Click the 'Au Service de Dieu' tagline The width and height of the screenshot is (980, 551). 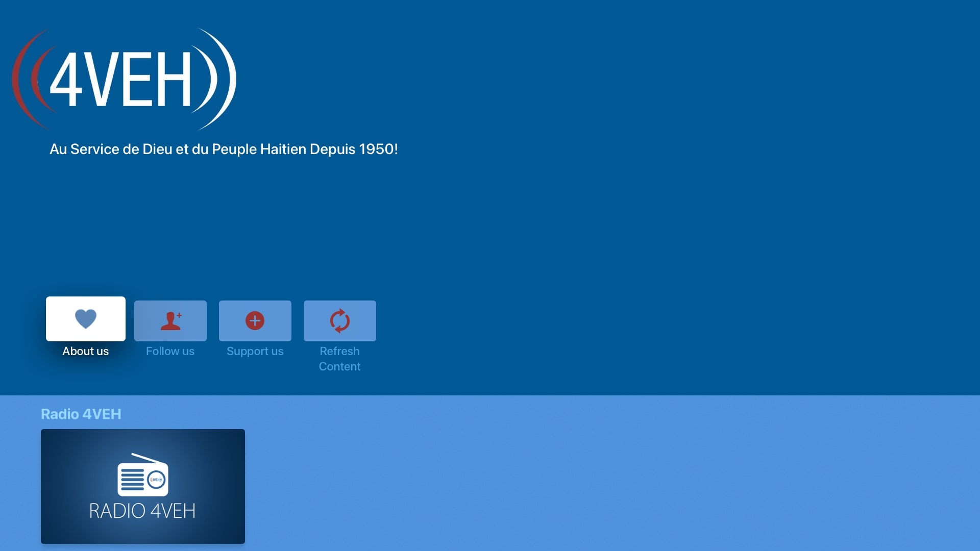(224, 149)
